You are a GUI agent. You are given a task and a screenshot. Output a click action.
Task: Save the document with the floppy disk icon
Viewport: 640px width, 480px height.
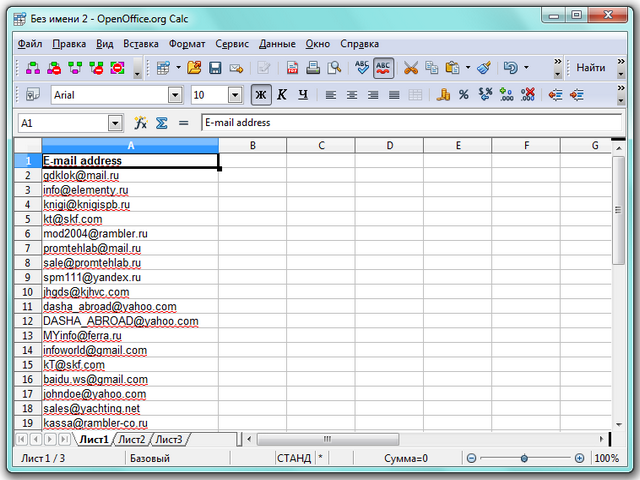pos(215,68)
